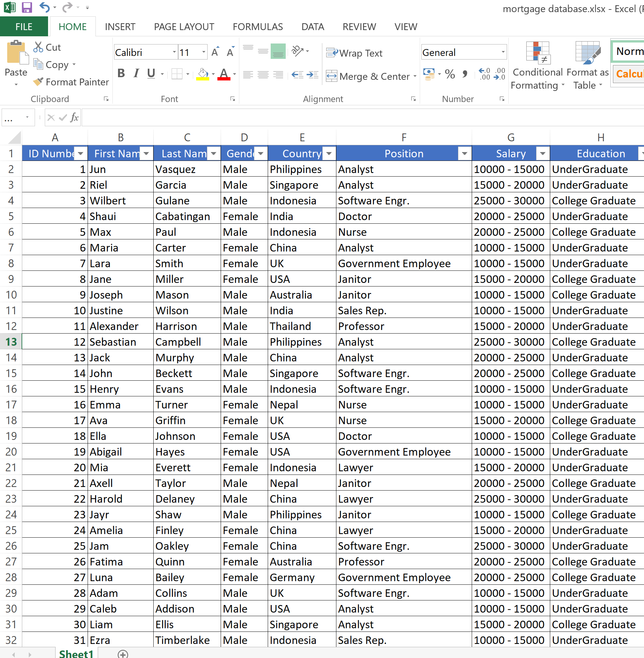Open the Position column filter dropdown
Viewport: 644px width, 658px height.
click(x=465, y=154)
